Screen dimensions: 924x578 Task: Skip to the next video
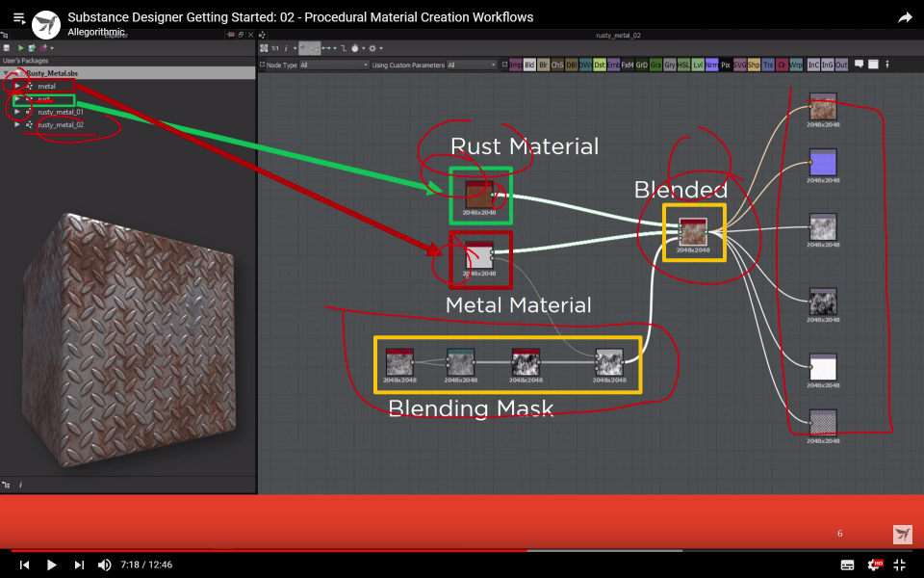[78, 565]
